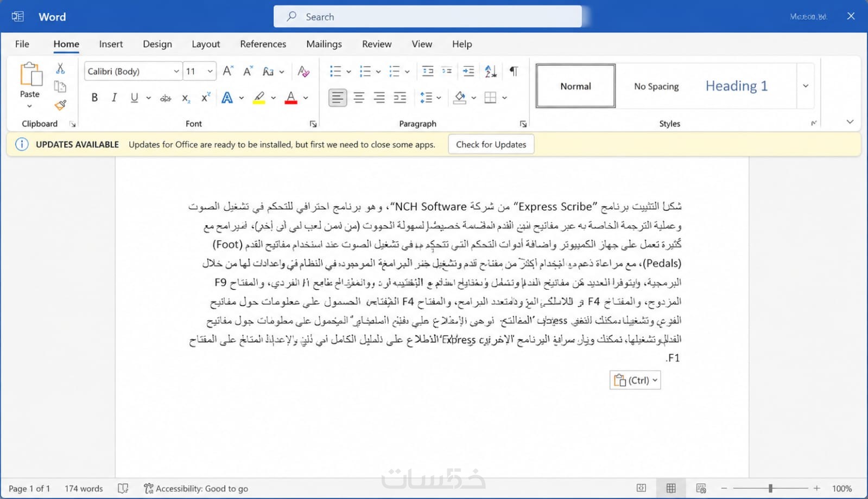Screen dimensions: 868x499
Task: Expand the line spacing options
Action: pyautogui.click(x=439, y=98)
